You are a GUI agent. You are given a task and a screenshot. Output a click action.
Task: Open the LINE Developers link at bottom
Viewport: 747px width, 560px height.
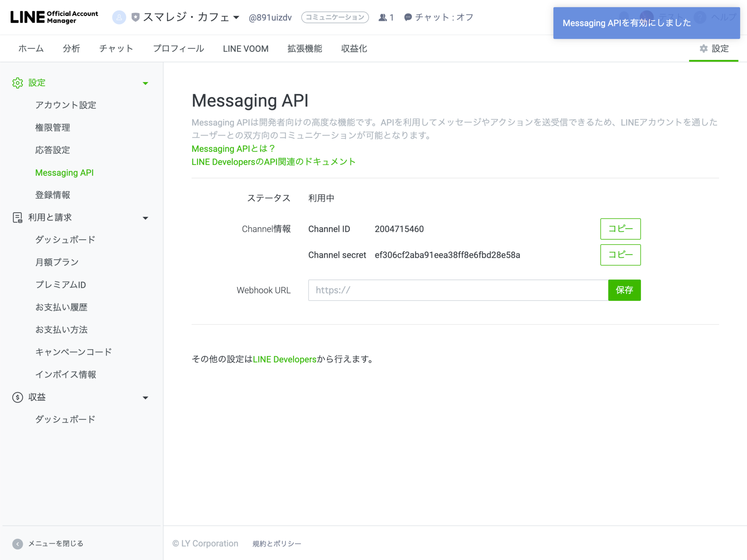285,359
